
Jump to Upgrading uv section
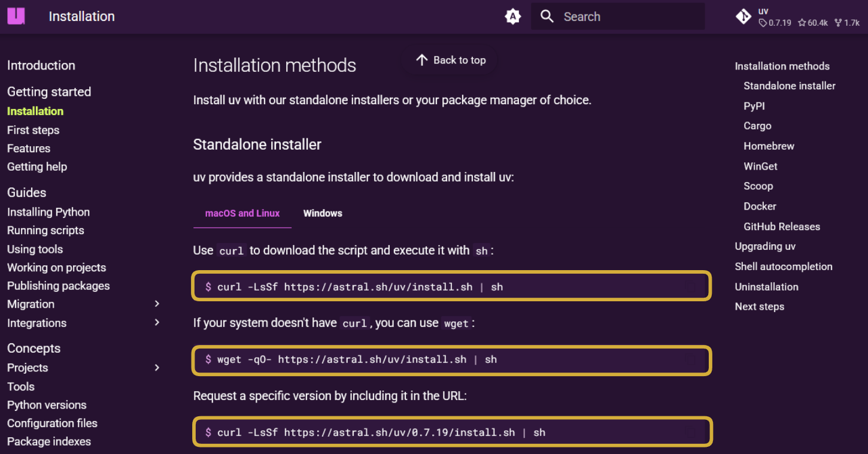[765, 246]
